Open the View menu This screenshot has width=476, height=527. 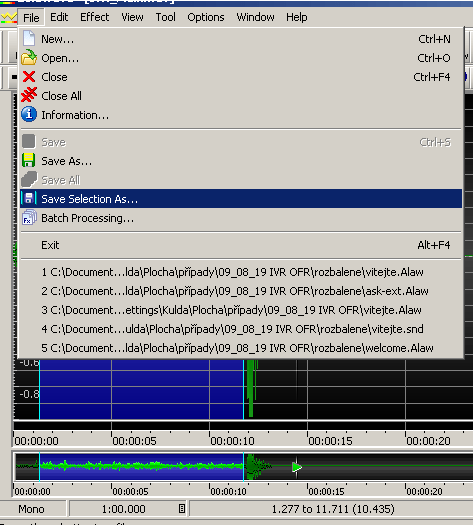132,17
